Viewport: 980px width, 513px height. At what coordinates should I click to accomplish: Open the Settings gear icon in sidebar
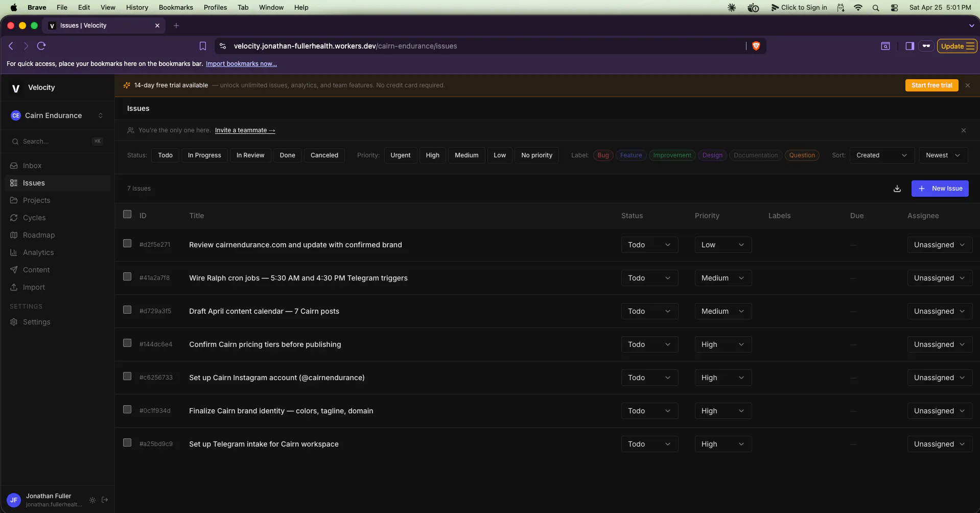pyautogui.click(x=14, y=322)
